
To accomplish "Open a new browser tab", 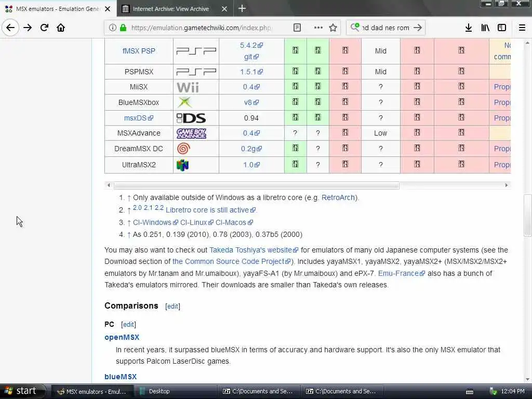I will tap(242, 8).
